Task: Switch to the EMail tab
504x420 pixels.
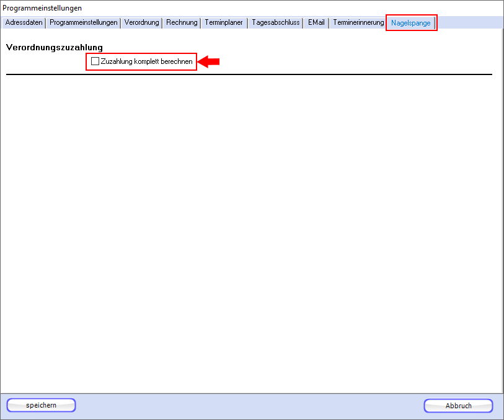Action: pos(316,22)
